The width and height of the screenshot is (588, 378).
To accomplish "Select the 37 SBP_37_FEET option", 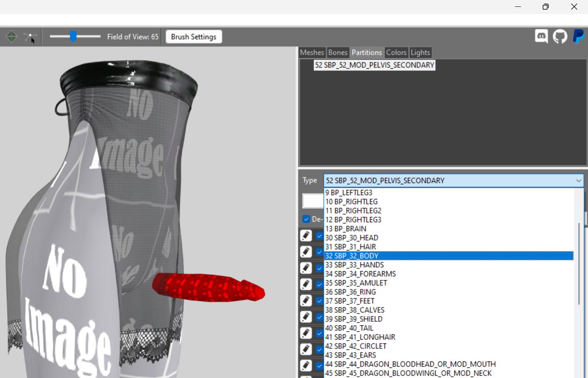I will 449,301.
